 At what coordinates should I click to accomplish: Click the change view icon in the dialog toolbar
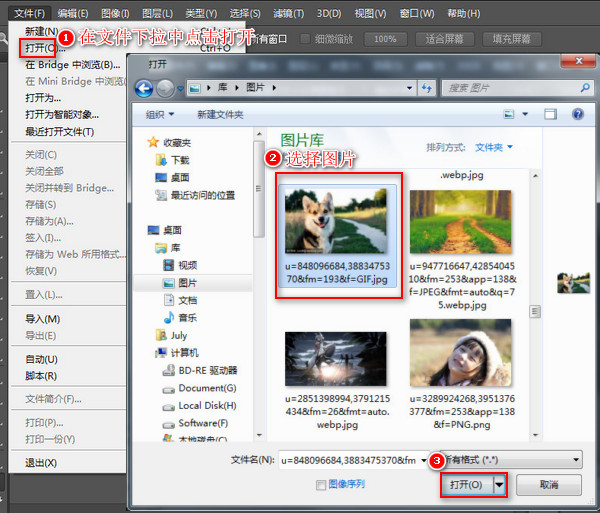509,114
